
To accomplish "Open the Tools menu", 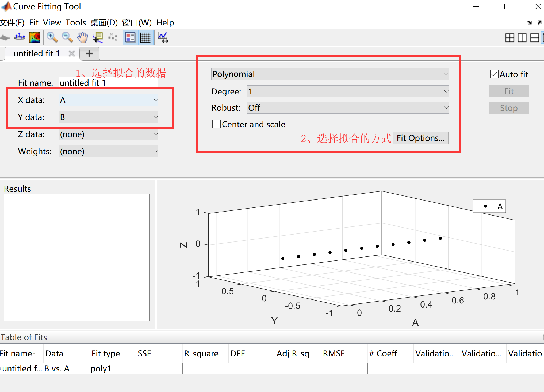I will click(x=75, y=22).
